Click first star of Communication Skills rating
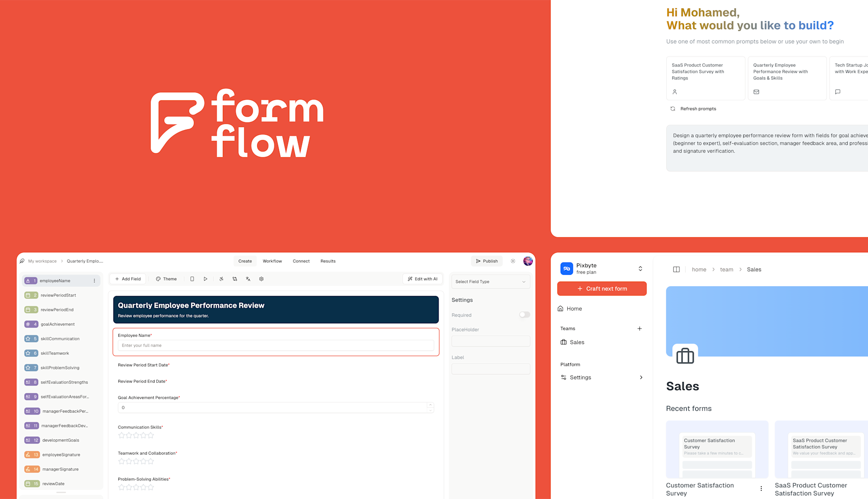Image resolution: width=868 pixels, height=499 pixels. (121, 435)
